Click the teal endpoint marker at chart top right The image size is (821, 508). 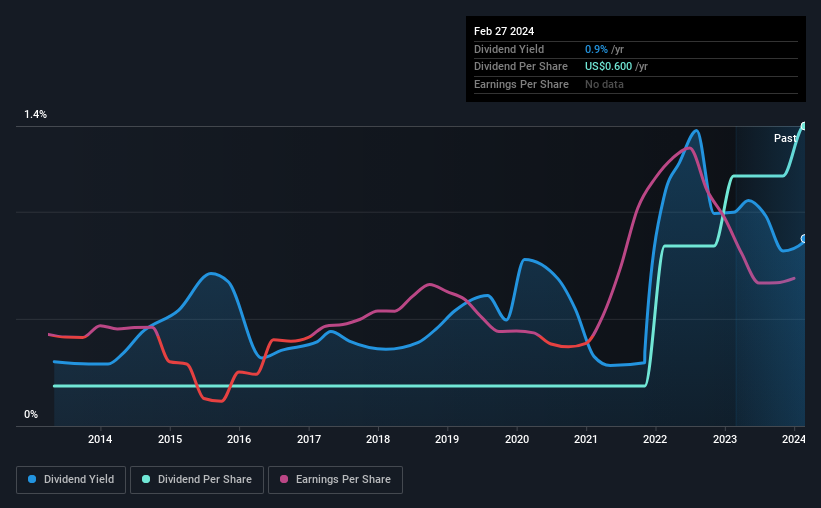click(804, 126)
